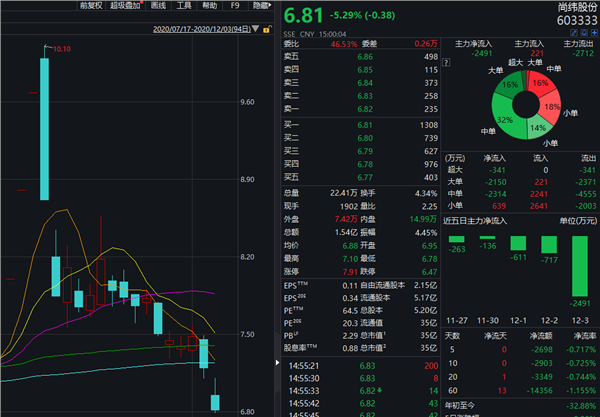Click the 12-2 net inflow bar -717
The image size is (600, 417).
click(x=549, y=244)
